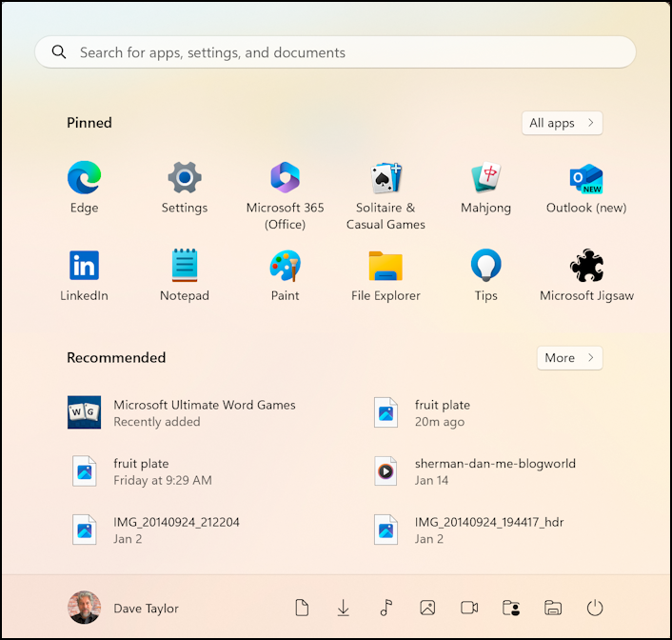The height and width of the screenshot is (640, 672).
Task: Launch Microsoft 365 (Office)
Action: (x=285, y=195)
